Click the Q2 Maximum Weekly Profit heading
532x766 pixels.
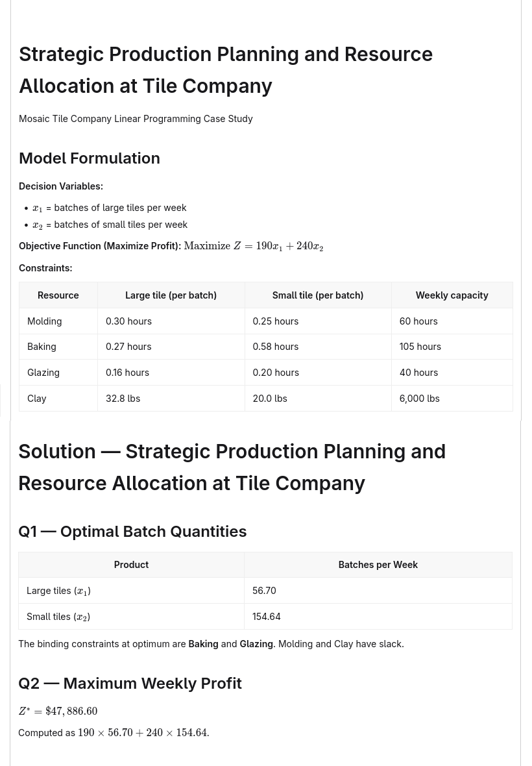click(130, 684)
